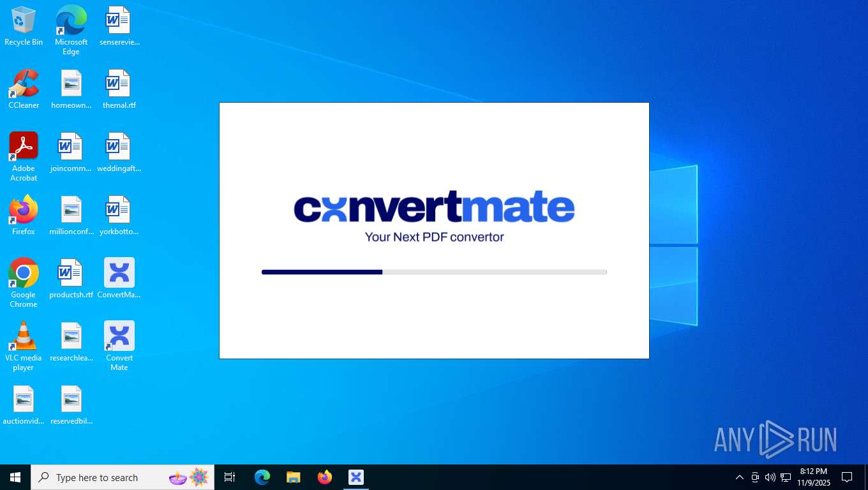Select the weddingaft... Word document

[x=119, y=153]
